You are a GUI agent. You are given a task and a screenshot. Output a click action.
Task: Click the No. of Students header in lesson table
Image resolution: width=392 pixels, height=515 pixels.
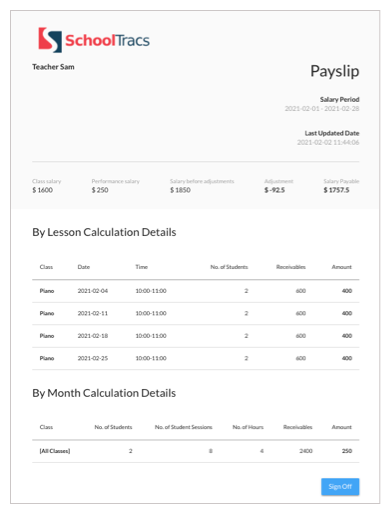coord(229,267)
